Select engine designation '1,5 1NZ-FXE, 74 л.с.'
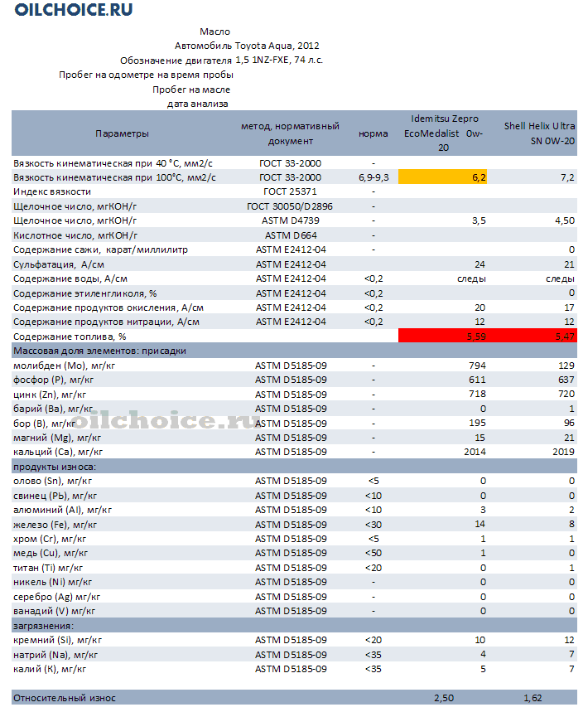Screen dimensions: 588x712 tap(279, 60)
